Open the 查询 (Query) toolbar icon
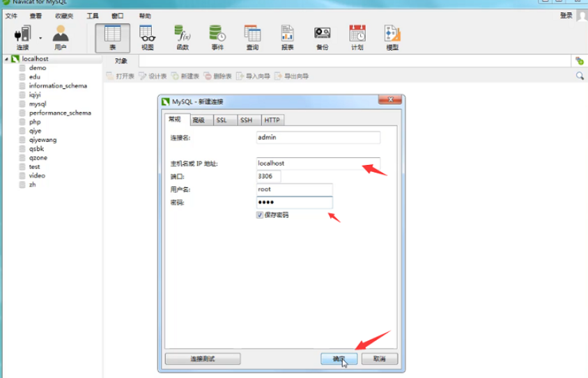 (x=252, y=38)
